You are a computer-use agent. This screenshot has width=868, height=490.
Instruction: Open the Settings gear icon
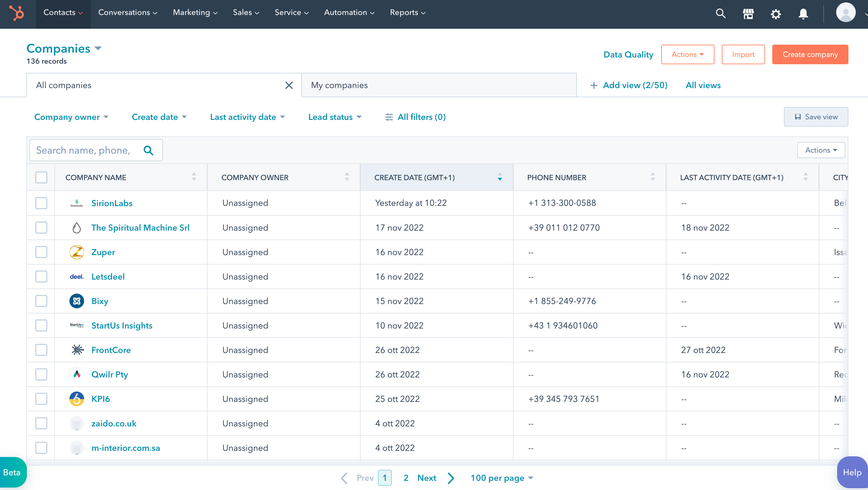point(776,14)
